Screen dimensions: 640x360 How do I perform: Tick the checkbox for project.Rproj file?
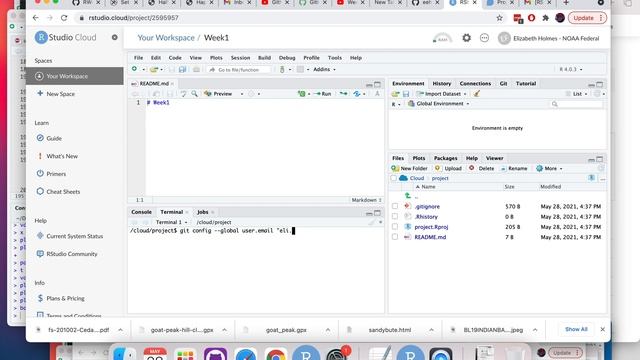[395, 227]
